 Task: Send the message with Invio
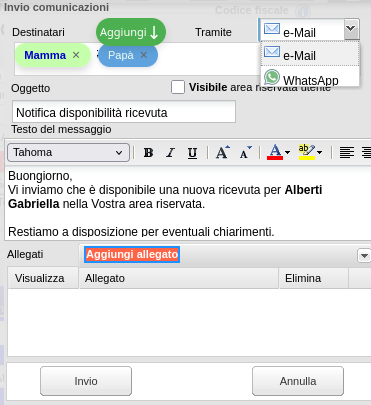click(86, 381)
